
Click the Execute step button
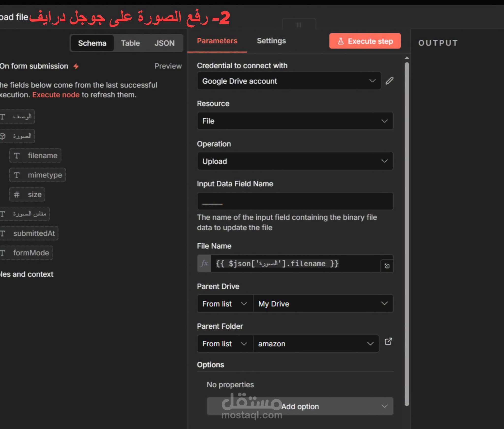pos(365,41)
